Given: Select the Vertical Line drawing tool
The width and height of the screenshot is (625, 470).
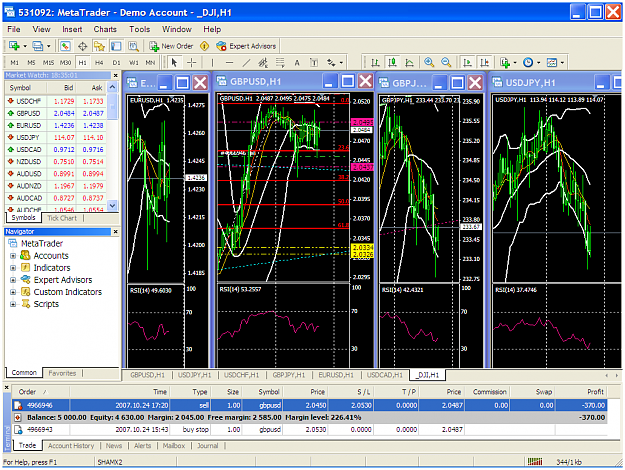Looking at the screenshot, I should 212,63.
